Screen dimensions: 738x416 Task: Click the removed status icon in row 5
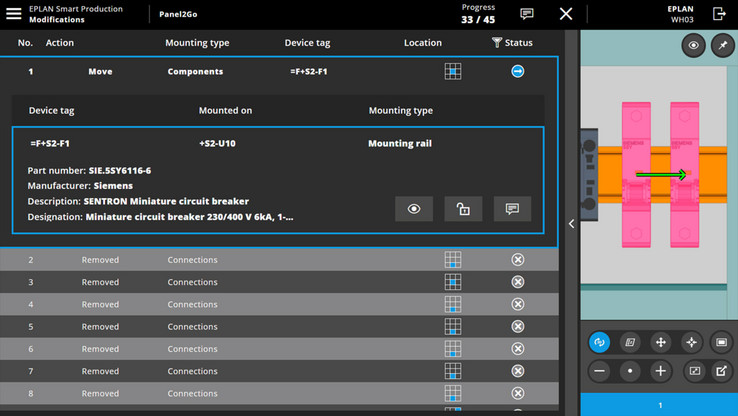coord(517,327)
